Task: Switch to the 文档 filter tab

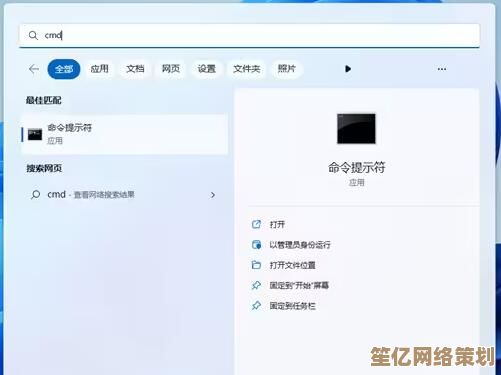Action: (135, 69)
